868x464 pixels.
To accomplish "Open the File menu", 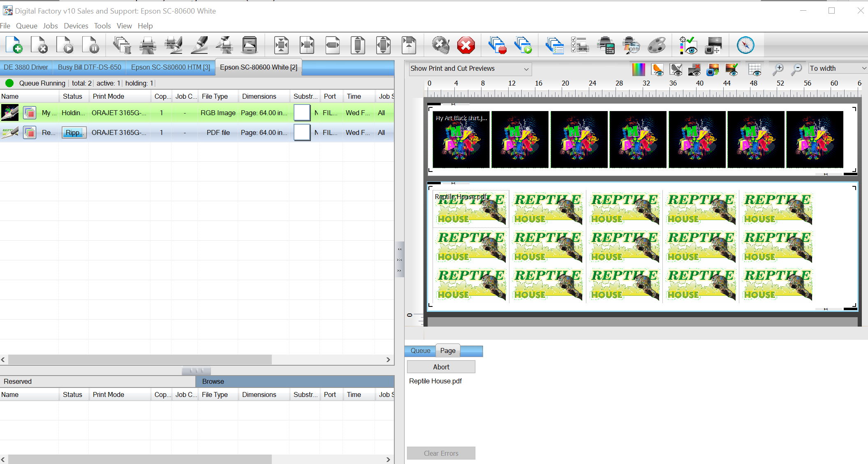I will 5,26.
